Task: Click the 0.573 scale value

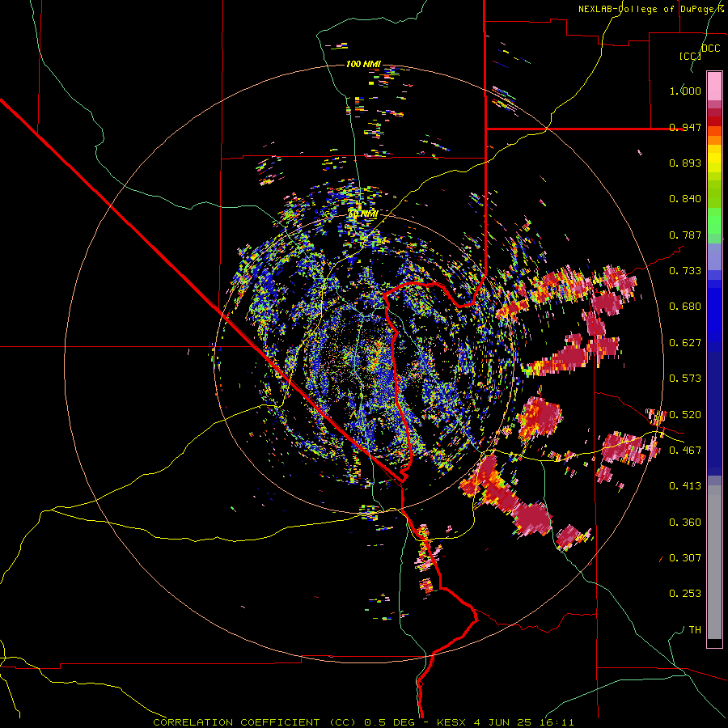Action: point(685,379)
